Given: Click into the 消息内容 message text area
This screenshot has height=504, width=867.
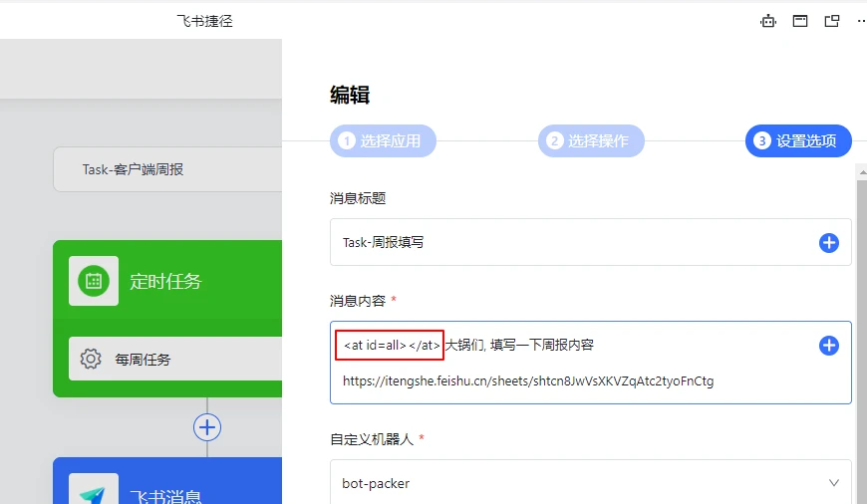Looking at the screenshot, I should click(x=591, y=363).
